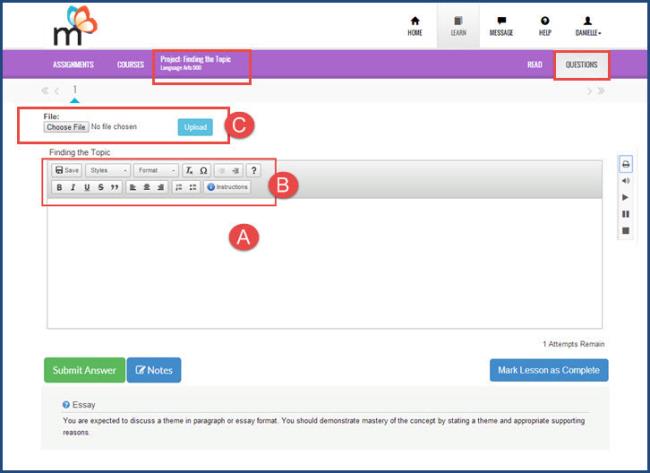Screen dimensions: 650x473
Task: Click the Submit Answer button
Action: click(x=84, y=370)
